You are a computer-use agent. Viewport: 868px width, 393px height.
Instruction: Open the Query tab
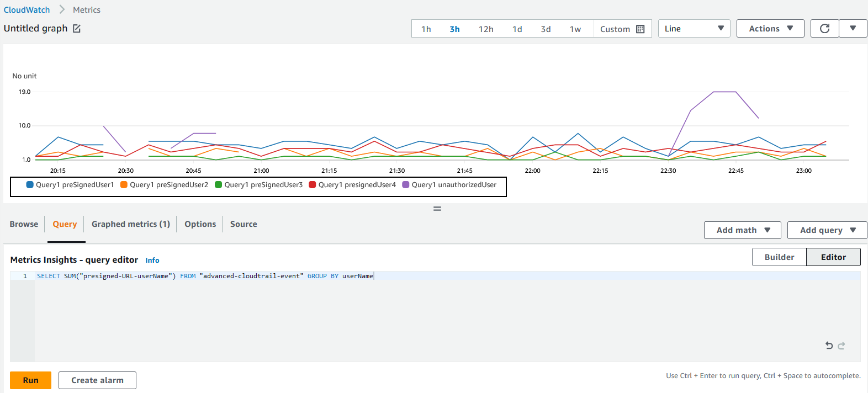click(65, 224)
